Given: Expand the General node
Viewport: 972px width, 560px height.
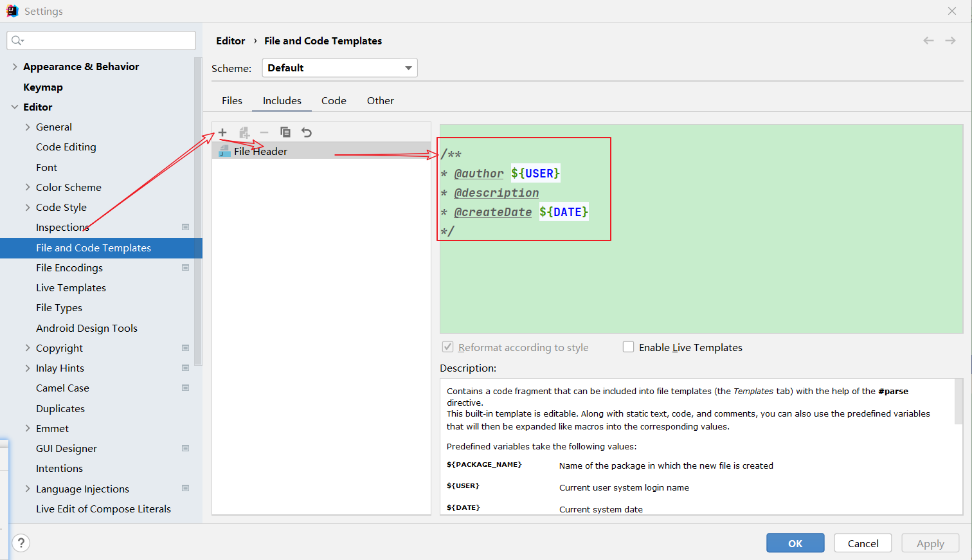Looking at the screenshot, I should pos(28,127).
